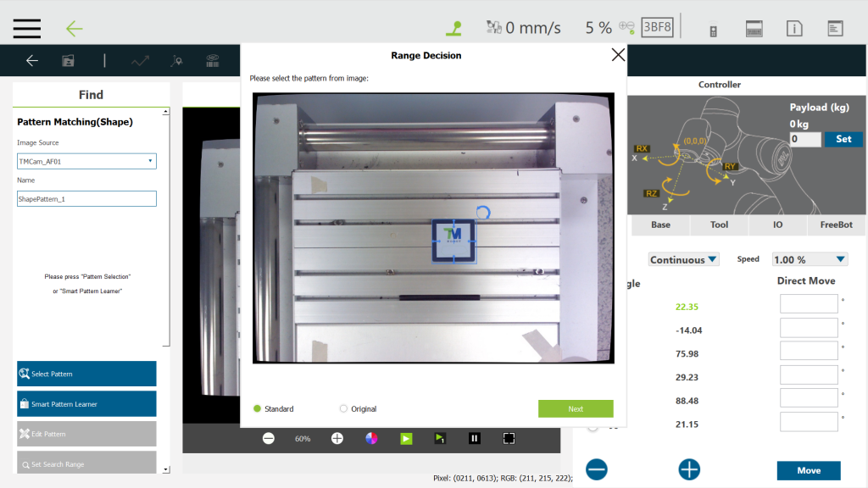The height and width of the screenshot is (488, 868).
Task: Open the TMCam_AF01 image source dropdown
Action: pyautogui.click(x=86, y=161)
